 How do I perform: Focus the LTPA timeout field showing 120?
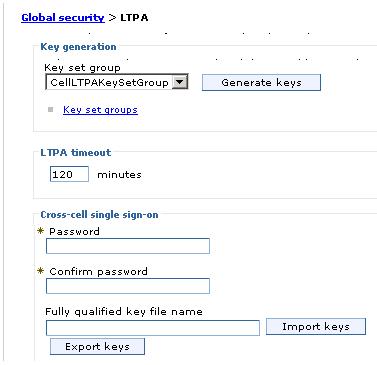tap(69, 174)
